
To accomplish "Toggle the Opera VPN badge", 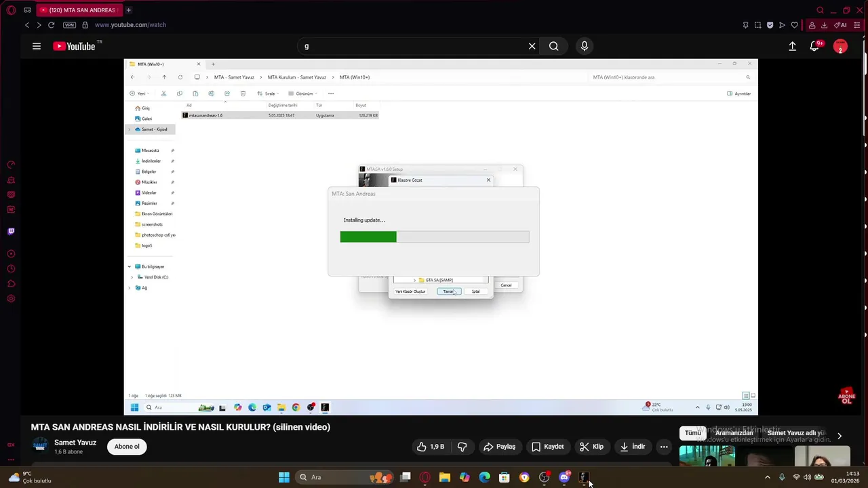I will pyautogui.click(x=69, y=25).
